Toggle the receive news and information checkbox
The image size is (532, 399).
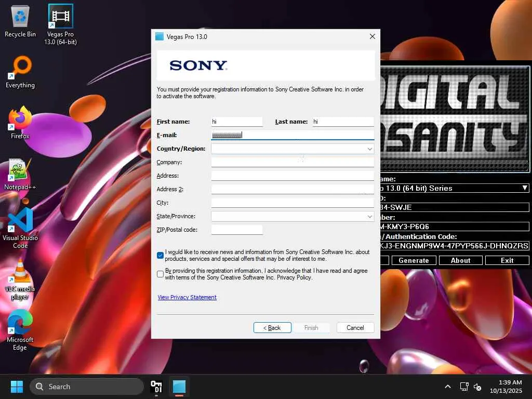(x=161, y=255)
